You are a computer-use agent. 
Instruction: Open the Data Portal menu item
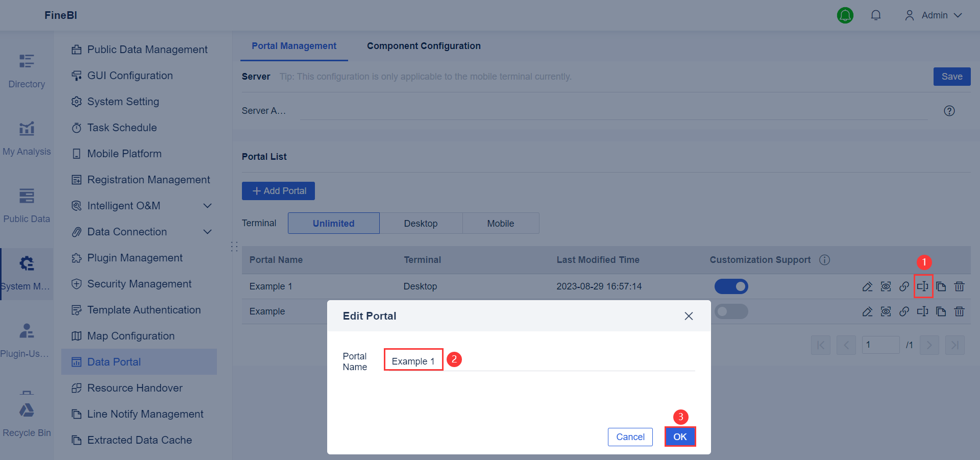[x=139, y=362]
